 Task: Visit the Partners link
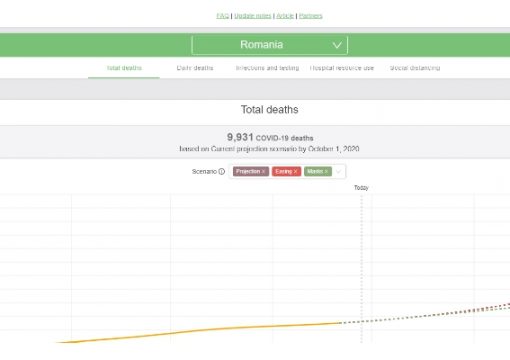tap(311, 16)
